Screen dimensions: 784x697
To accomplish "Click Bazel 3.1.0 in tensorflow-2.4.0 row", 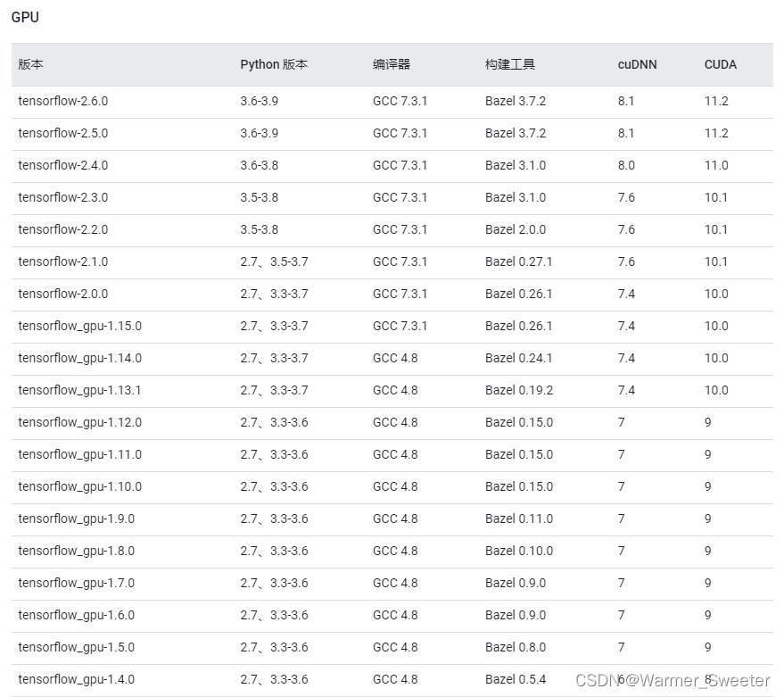I will click(516, 165).
